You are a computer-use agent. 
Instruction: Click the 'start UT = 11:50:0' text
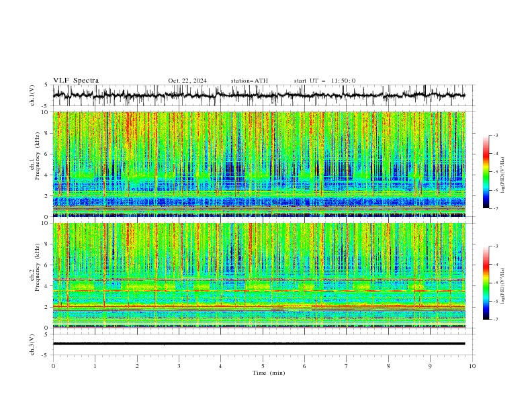324,81
